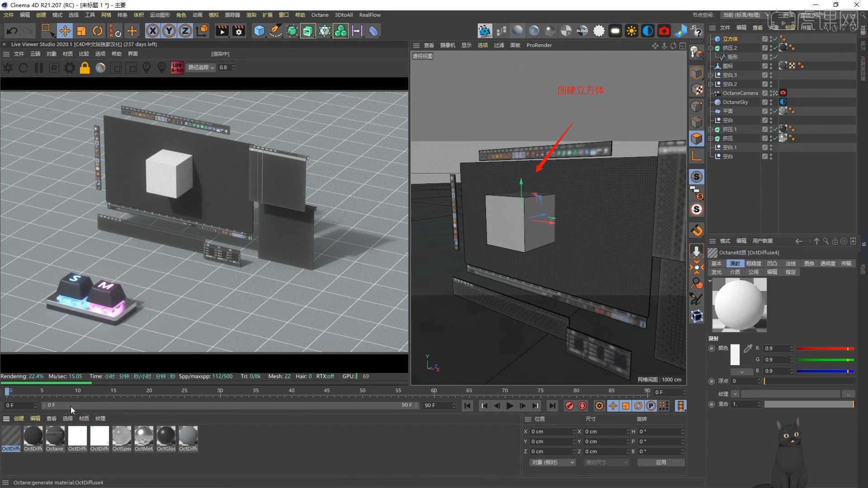Open the 渲染 menu in menu bar
The width and height of the screenshot is (868, 488).
click(251, 15)
